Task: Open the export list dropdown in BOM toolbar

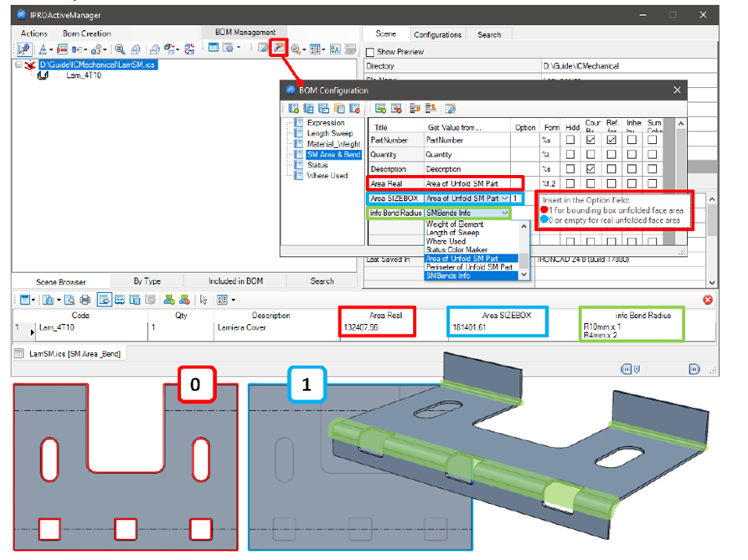Action: pos(59,300)
